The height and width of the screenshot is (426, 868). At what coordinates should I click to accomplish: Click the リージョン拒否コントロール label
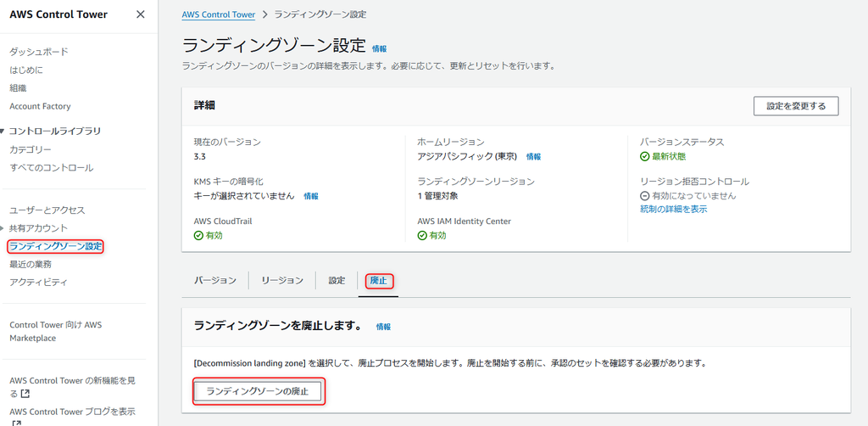pos(694,181)
